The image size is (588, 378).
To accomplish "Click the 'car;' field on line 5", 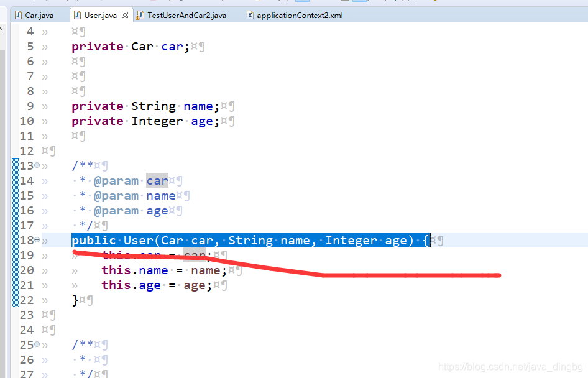I will (175, 47).
